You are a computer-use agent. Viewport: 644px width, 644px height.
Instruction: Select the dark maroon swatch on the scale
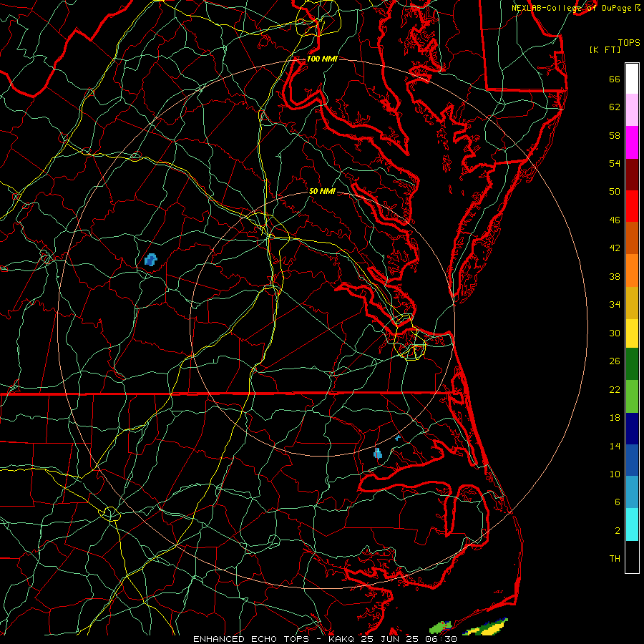tap(632, 174)
